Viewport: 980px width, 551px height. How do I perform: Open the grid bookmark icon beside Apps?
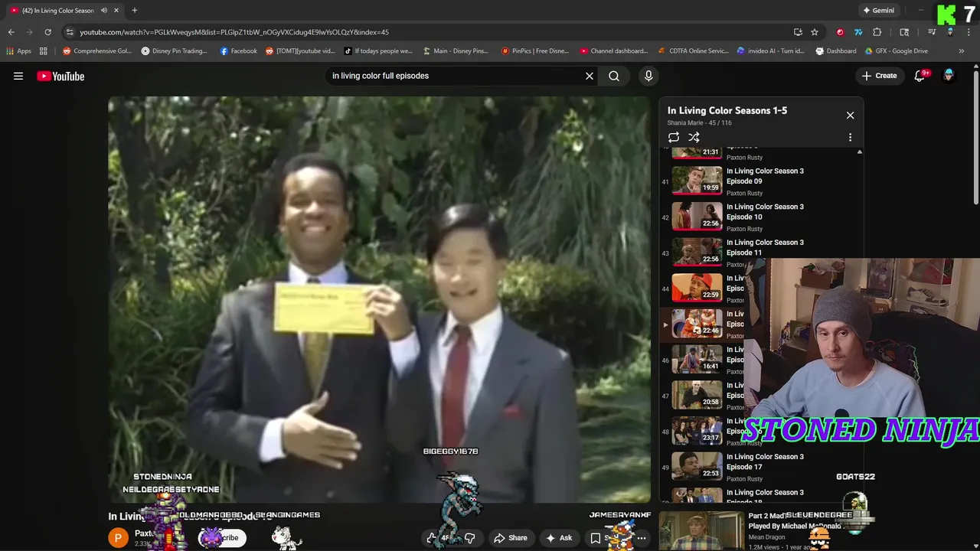pyautogui.click(x=44, y=51)
